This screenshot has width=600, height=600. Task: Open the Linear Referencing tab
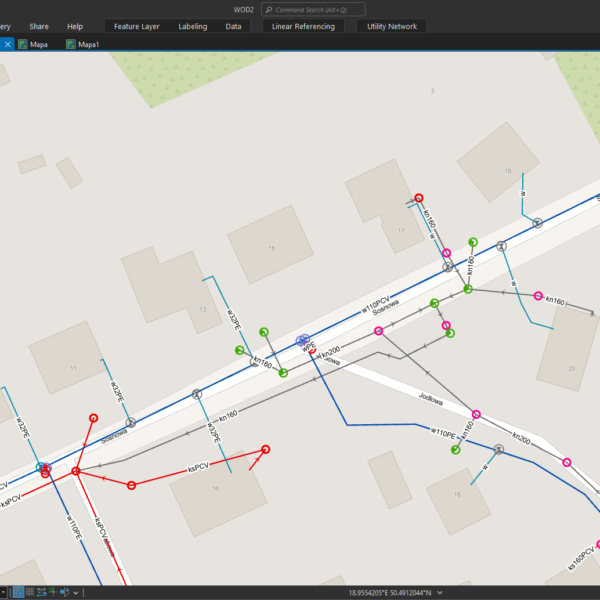[303, 26]
